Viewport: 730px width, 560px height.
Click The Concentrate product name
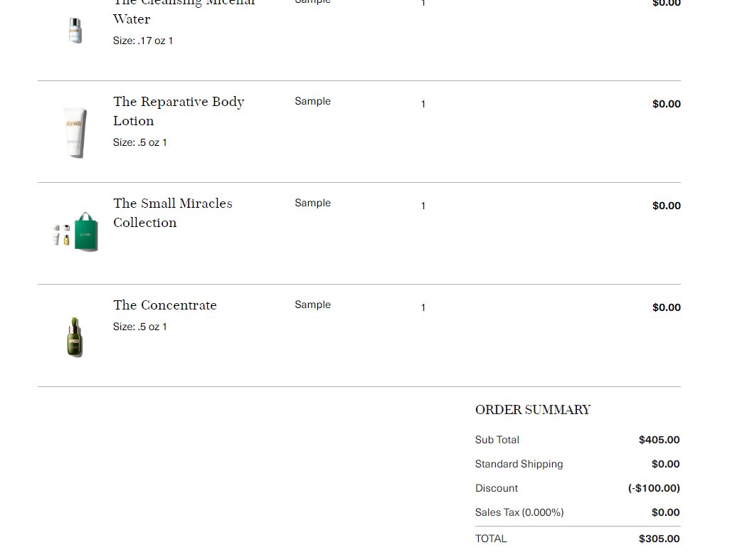(165, 305)
